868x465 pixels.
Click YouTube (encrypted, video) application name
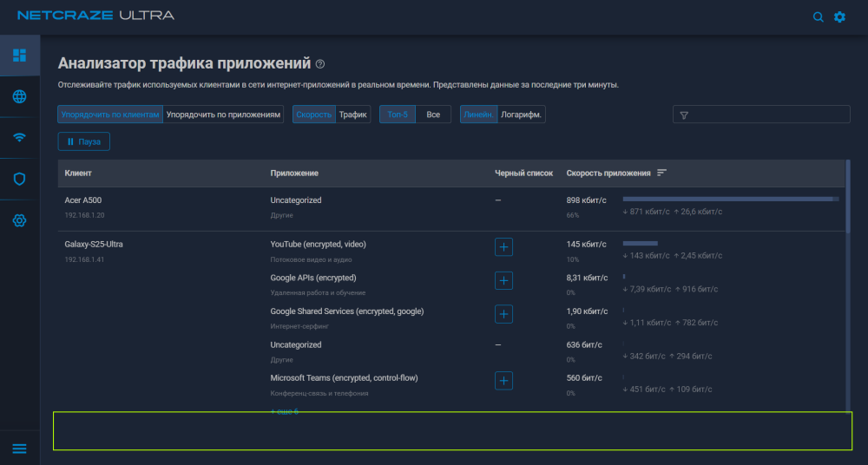click(319, 244)
